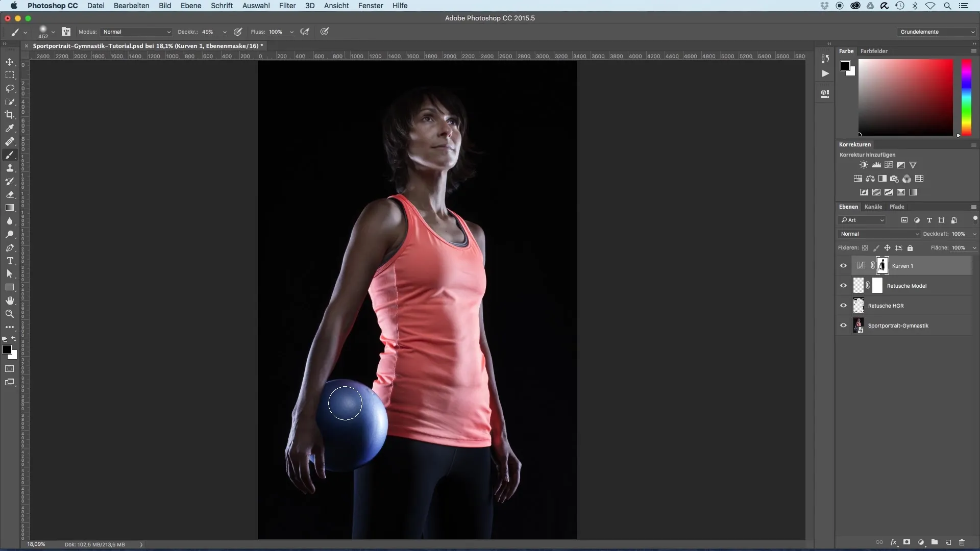Open the Ebene menu
The width and height of the screenshot is (980, 551).
pos(191,6)
